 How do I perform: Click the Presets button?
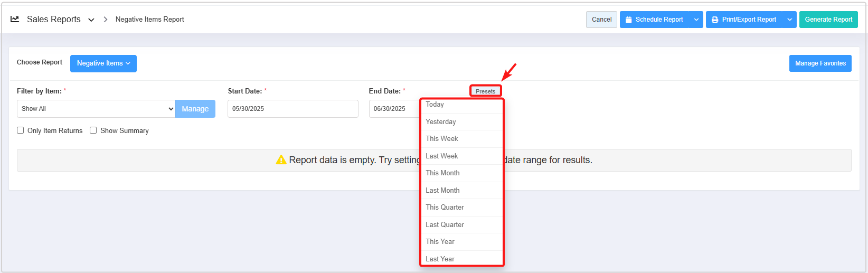click(x=485, y=91)
